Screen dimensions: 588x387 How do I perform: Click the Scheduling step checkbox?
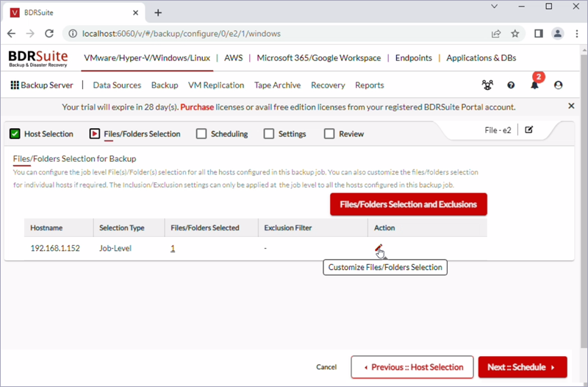coord(201,134)
